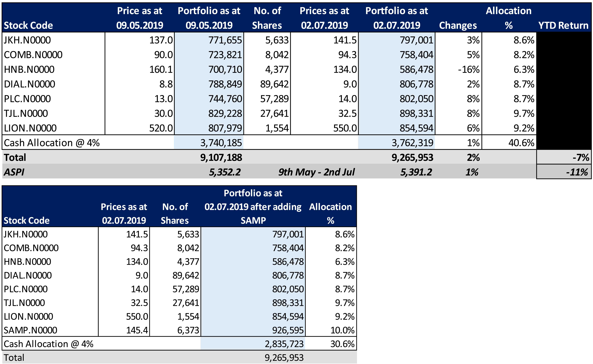Select the 'No. of Shares' header in top table

[267, 18]
